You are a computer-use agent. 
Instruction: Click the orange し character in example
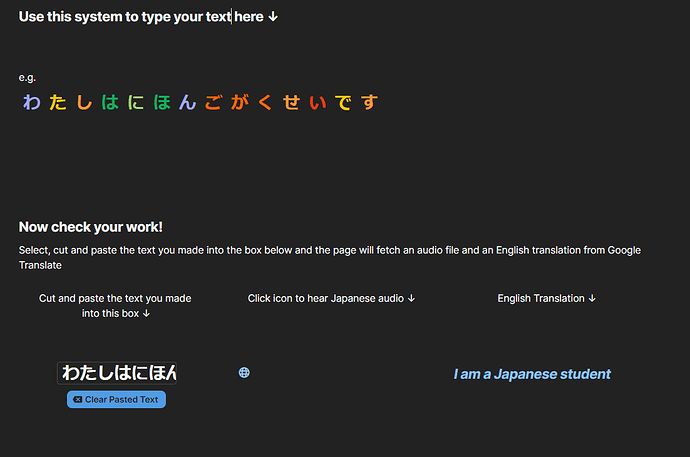tap(84, 102)
